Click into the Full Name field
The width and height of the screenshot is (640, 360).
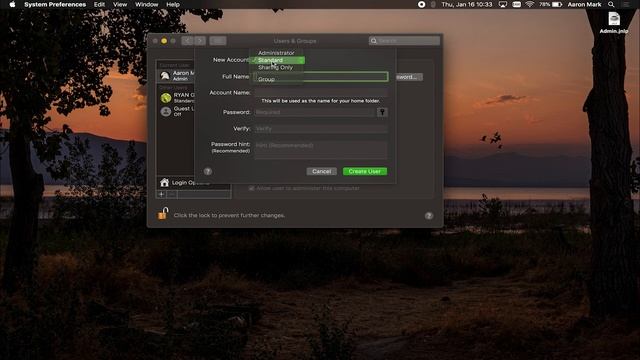coord(320,76)
